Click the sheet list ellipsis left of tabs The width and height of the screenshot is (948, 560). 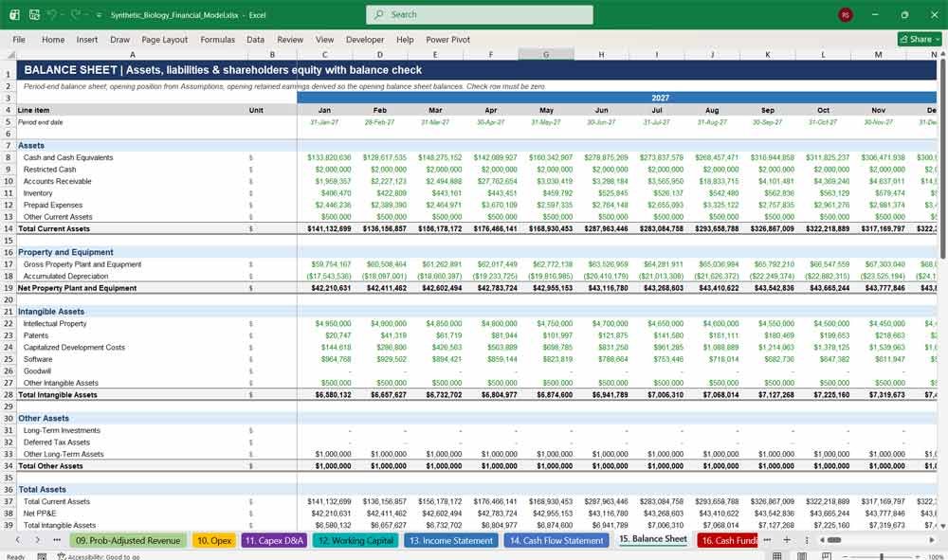pos(57,540)
